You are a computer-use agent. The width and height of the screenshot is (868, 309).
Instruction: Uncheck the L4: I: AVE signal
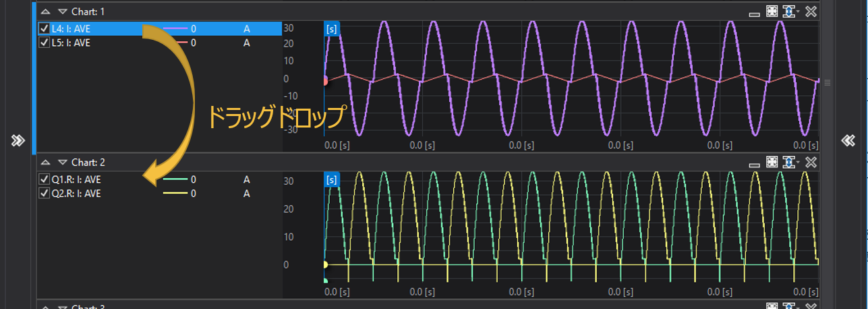pyautogui.click(x=45, y=28)
